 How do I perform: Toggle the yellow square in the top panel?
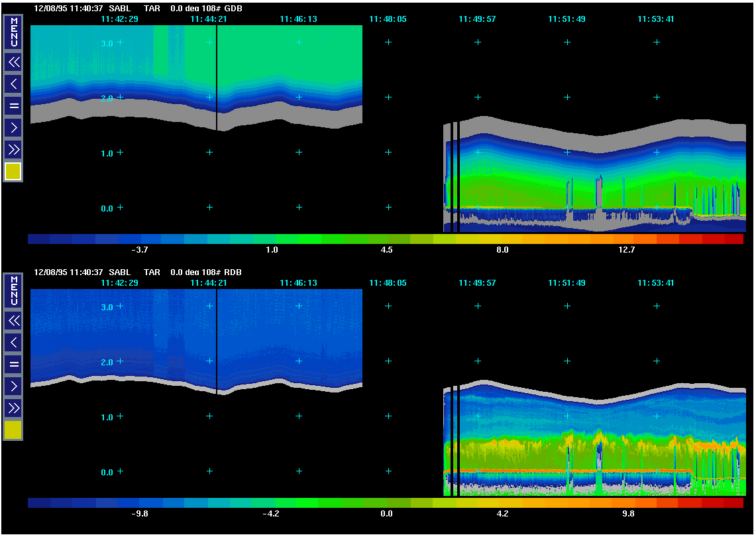click(13, 172)
